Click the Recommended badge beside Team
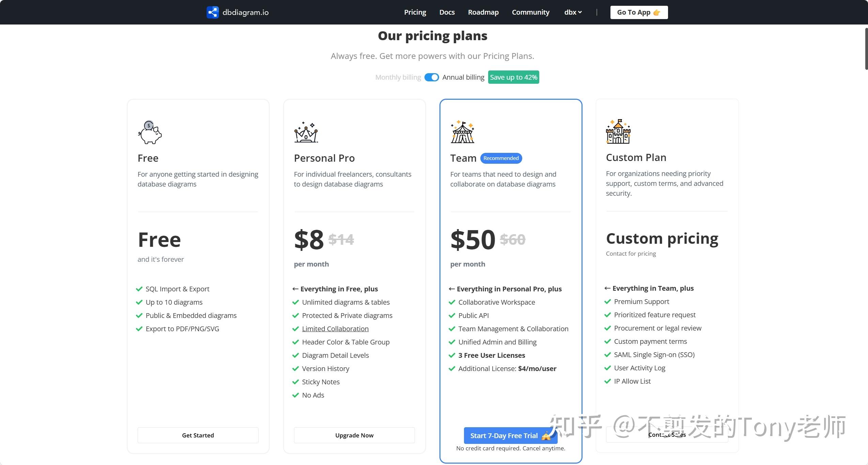 pyautogui.click(x=501, y=158)
